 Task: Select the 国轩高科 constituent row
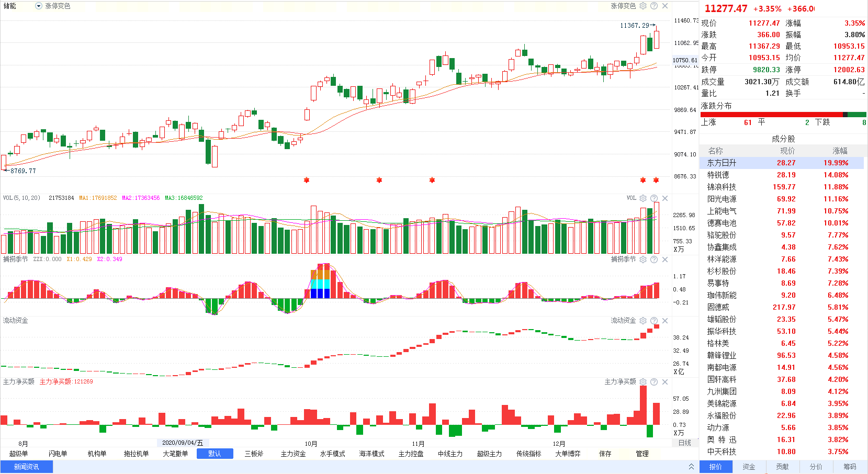(x=782, y=379)
